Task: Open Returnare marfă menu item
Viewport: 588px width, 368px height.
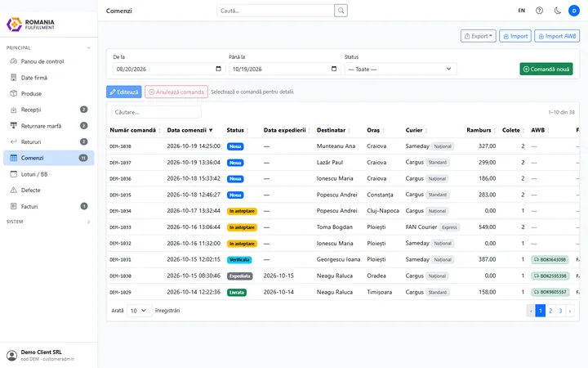Action: point(49,126)
